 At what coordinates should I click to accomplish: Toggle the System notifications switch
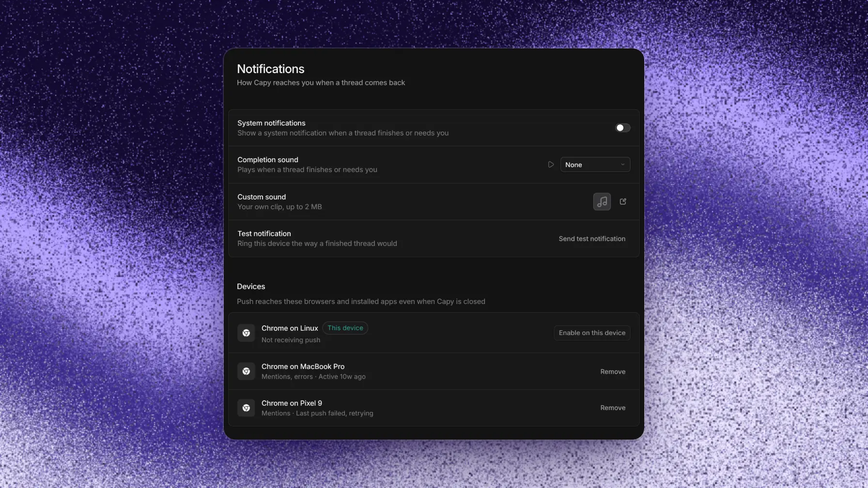(x=622, y=128)
